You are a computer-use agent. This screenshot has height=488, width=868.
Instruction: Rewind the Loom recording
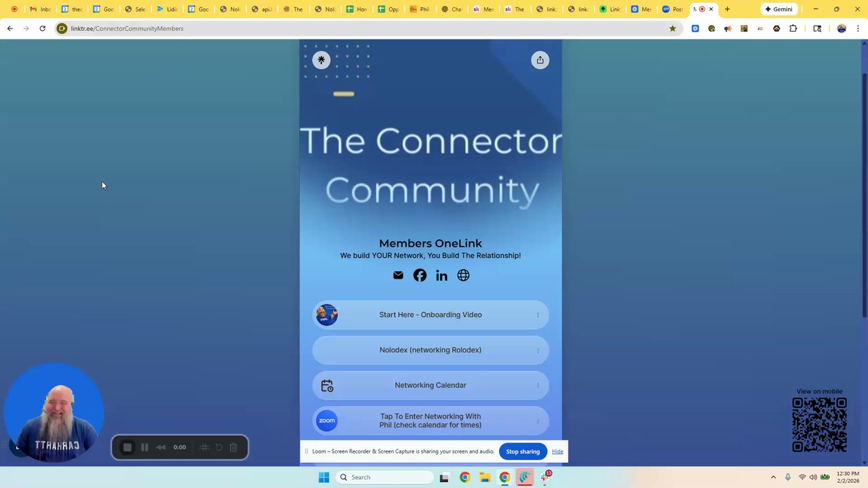coord(161,447)
